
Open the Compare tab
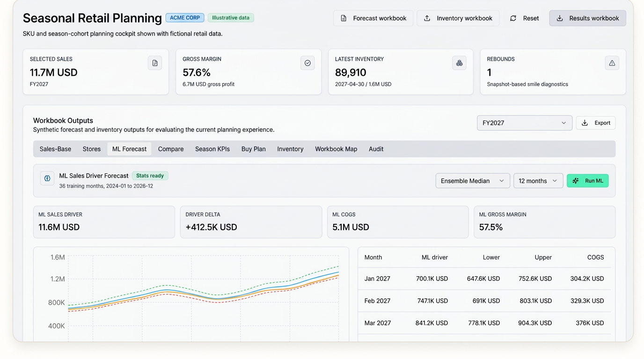pyautogui.click(x=171, y=149)
